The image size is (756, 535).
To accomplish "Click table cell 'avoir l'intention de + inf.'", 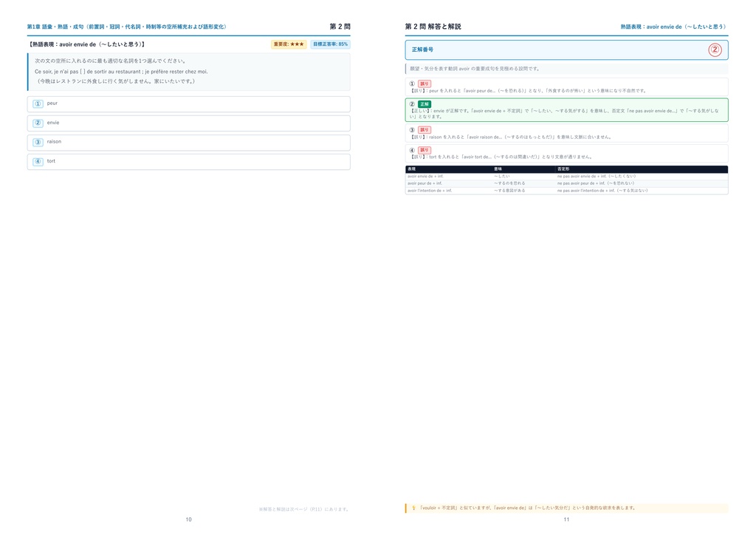I will [x=430, y=191].
